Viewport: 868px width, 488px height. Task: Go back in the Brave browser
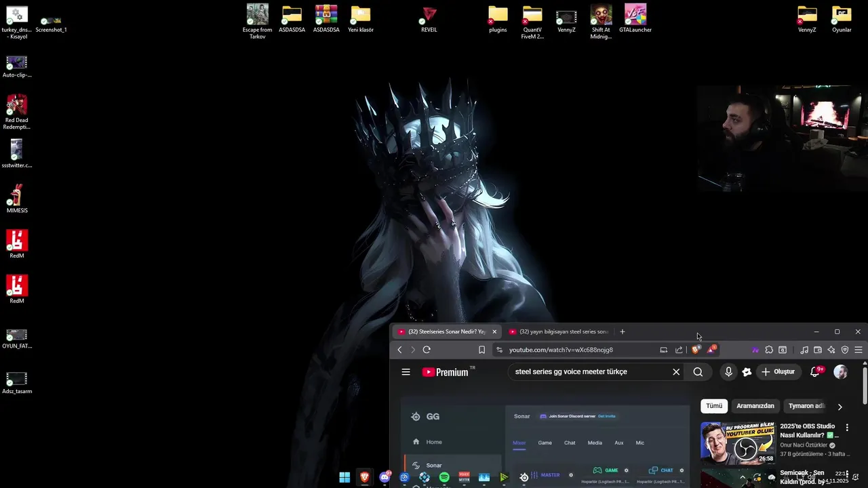point(399,350)
